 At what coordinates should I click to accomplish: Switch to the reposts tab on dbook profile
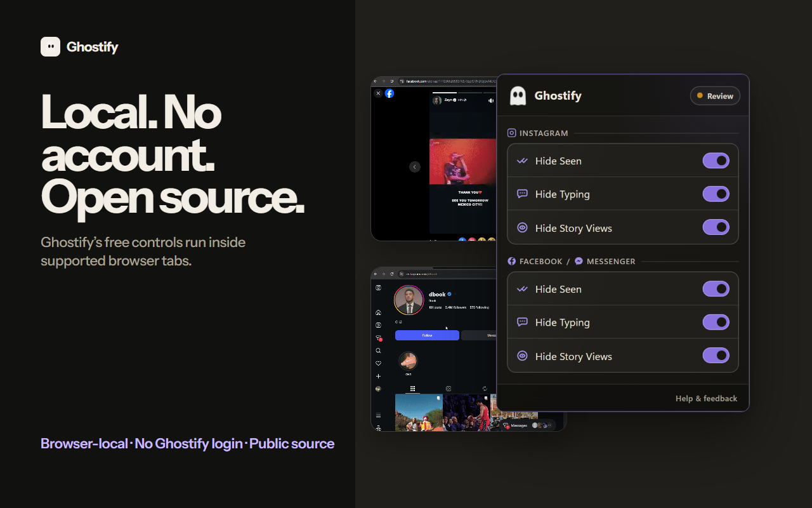point(485,389)
